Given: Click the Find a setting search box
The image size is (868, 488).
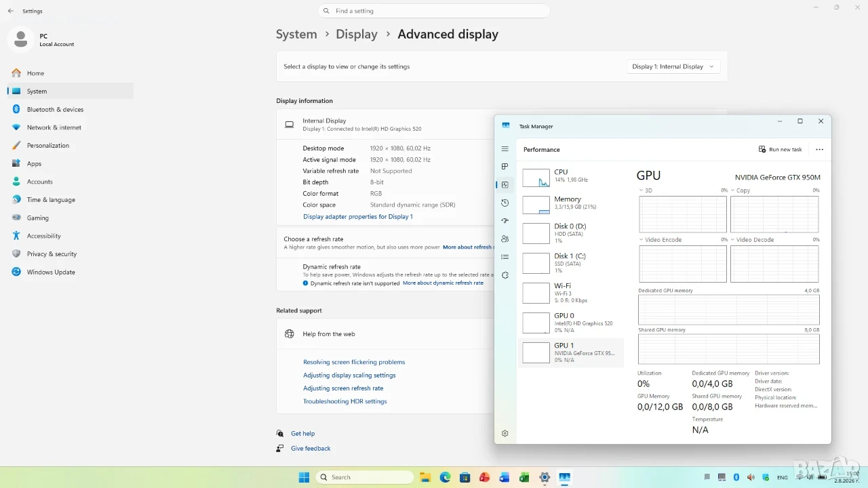Looking at the screenshot, I should click(x=434, y=11).
